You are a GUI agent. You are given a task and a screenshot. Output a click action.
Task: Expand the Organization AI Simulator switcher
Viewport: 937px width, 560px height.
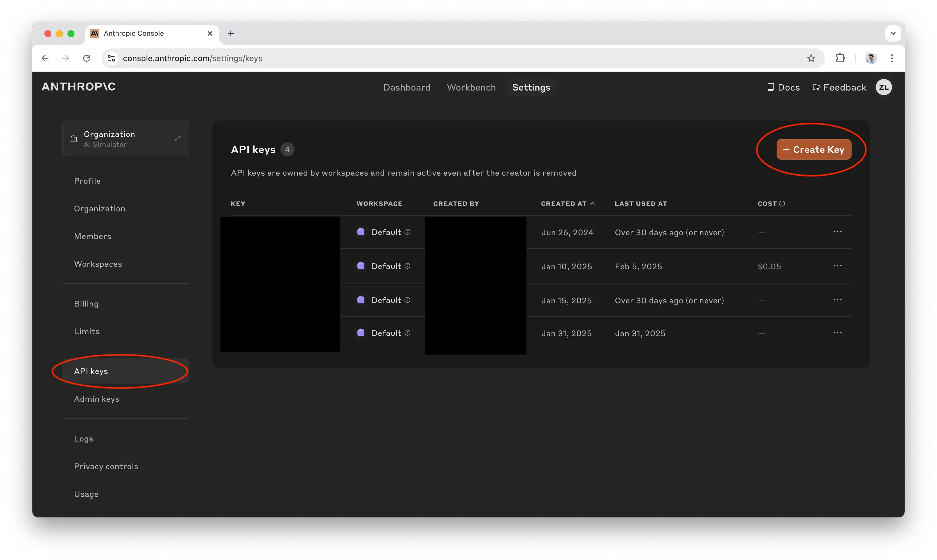pyautogui.click(x=177, y=138)
